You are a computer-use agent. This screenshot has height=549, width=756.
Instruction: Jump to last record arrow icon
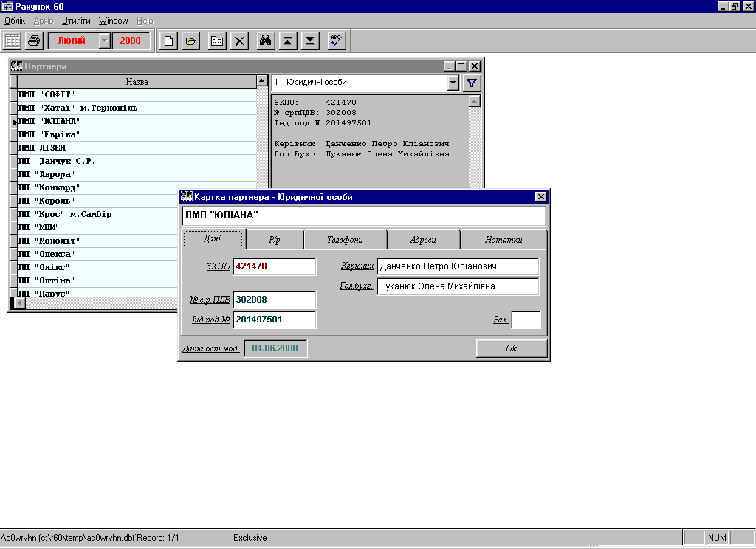pos(310,41)
